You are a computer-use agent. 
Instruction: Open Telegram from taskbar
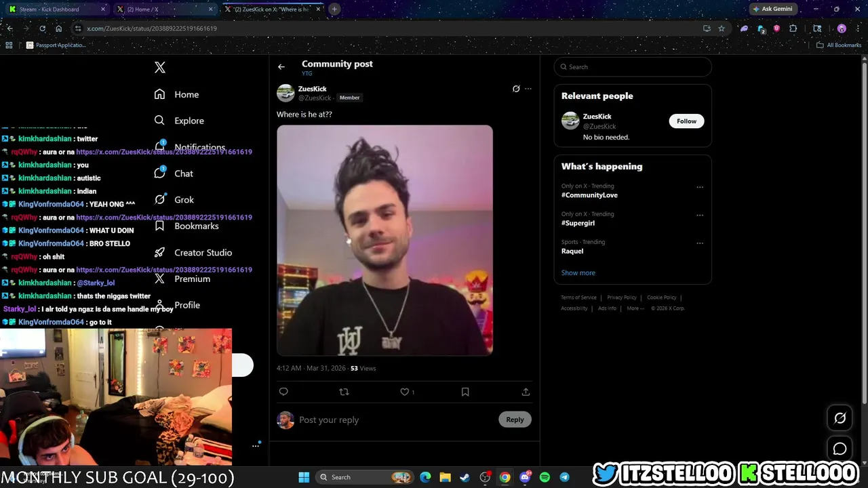tap(564, 477)
